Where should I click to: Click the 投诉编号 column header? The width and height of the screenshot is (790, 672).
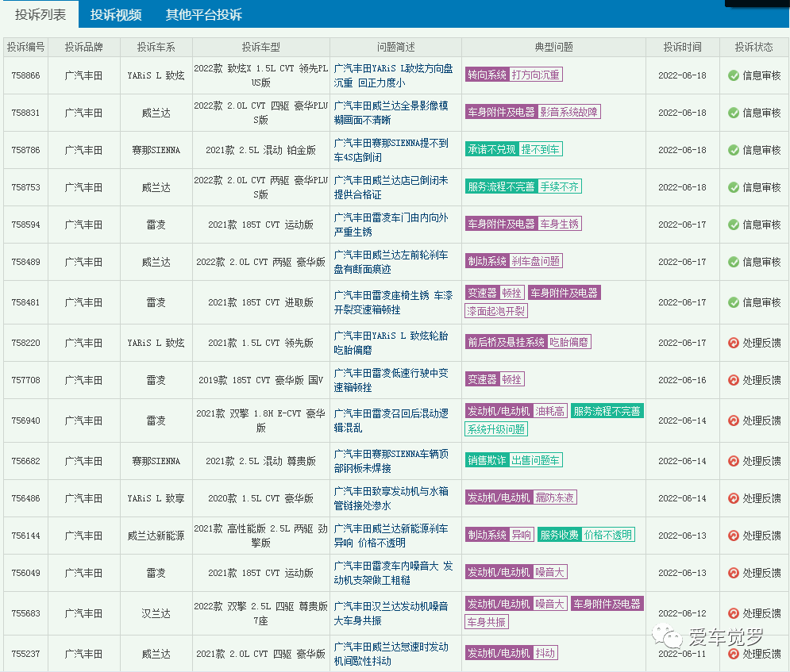click(x=25, y=48)
